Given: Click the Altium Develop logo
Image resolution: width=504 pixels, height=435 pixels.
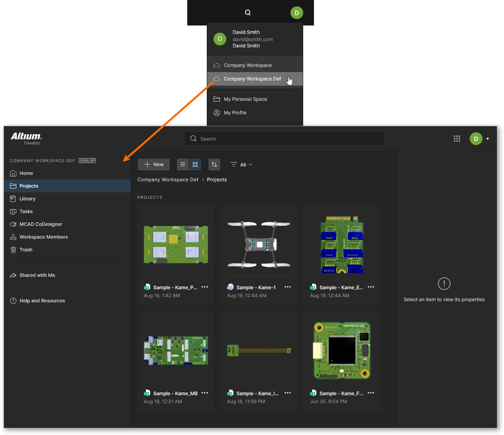Looking at the screenshot, I should pyautogui.click(x=26, y=138).
